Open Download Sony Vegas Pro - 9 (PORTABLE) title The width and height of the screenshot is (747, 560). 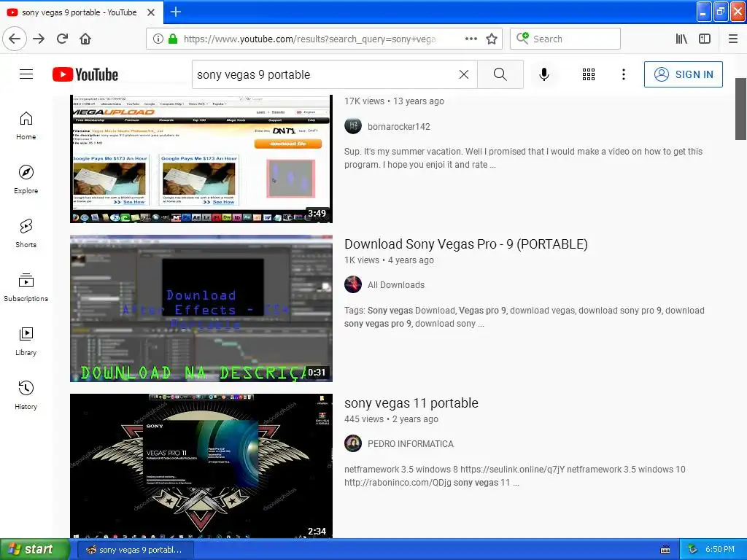click(466, 244)
